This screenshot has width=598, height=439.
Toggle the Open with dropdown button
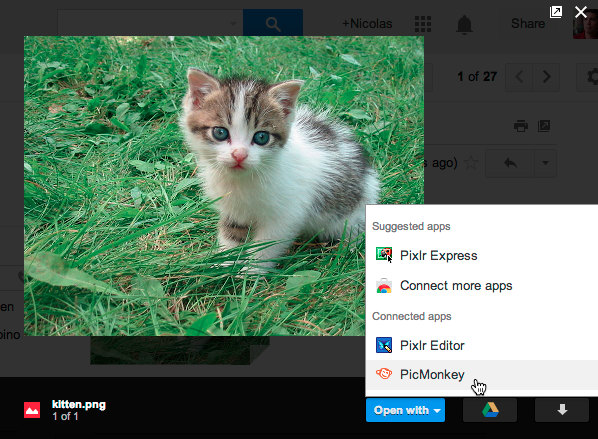(x=405, y=410)
